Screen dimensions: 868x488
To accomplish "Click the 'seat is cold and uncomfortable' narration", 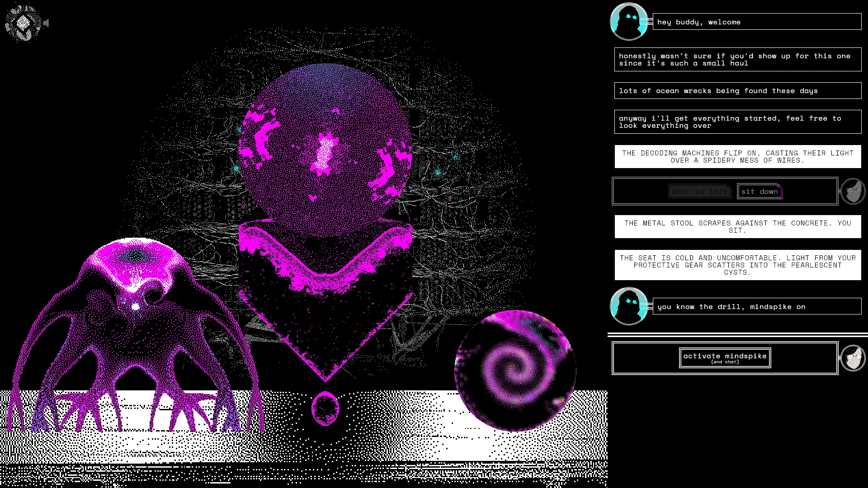I will pyautogui.click(x=737, y=265).
